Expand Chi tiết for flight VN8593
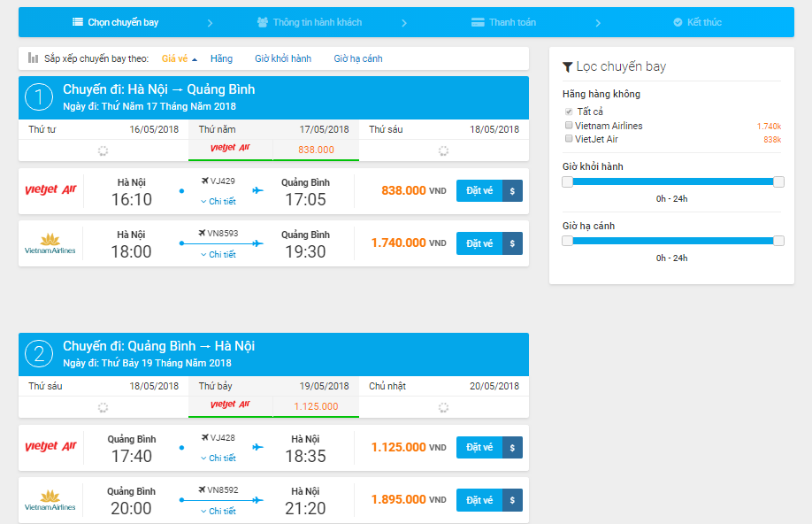This screenshot has width=812, height=524. 218,255
